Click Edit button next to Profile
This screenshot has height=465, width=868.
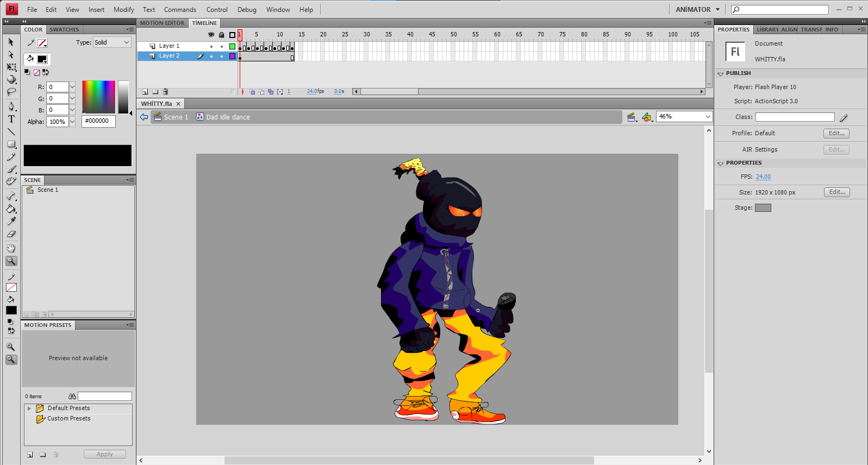836,133
